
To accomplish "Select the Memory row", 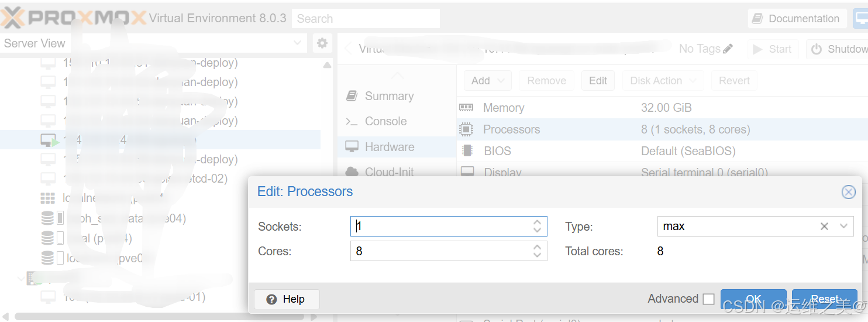I will [x=662, y=108].
